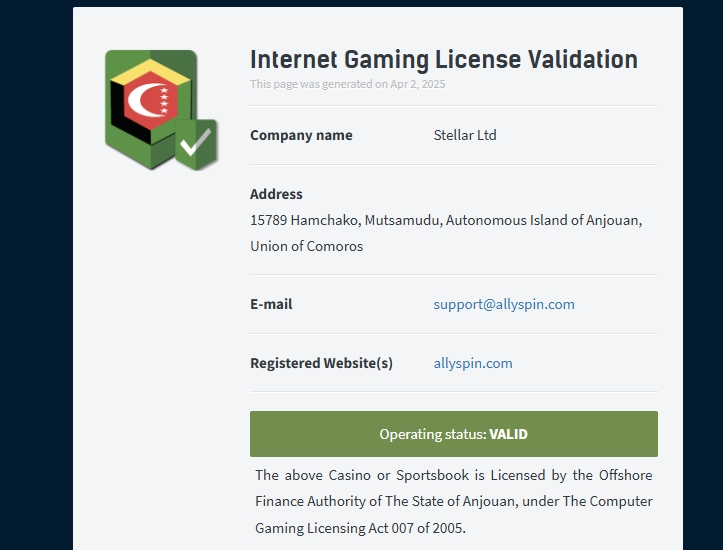The image size is (723, 550).
Task: Visit allyspin.com registered website link
Action: coord(473,363)
